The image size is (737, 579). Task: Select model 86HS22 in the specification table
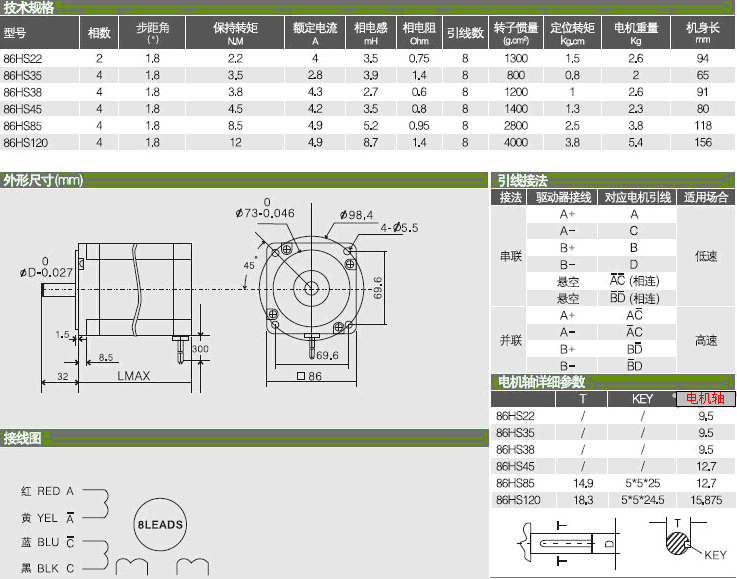point(24,59)
